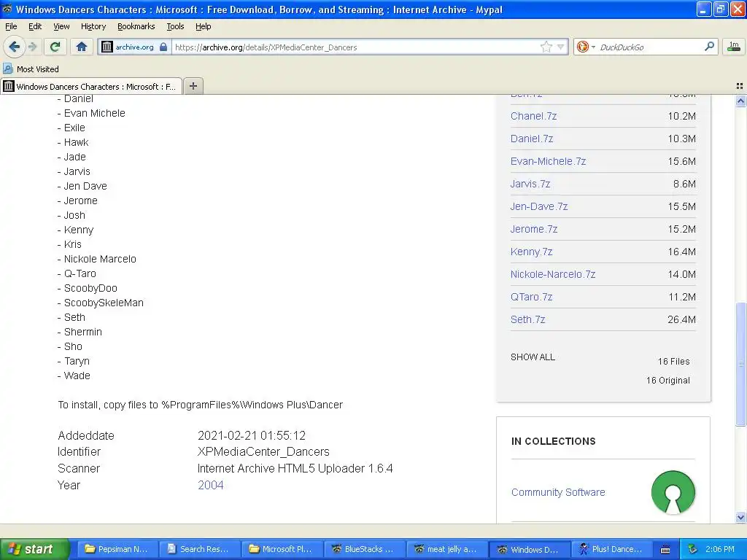Open the Home page icon
Viewport: 747px width, 560px height.
pyautogui.click(x=82, y=47)
